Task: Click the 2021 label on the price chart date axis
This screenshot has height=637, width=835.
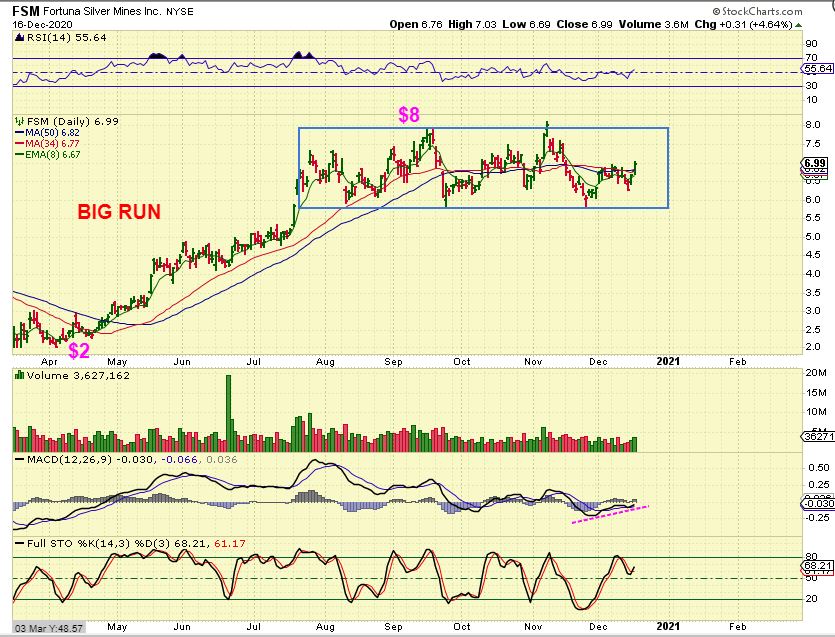Action: pyautogui.click(x=668, y=361)
